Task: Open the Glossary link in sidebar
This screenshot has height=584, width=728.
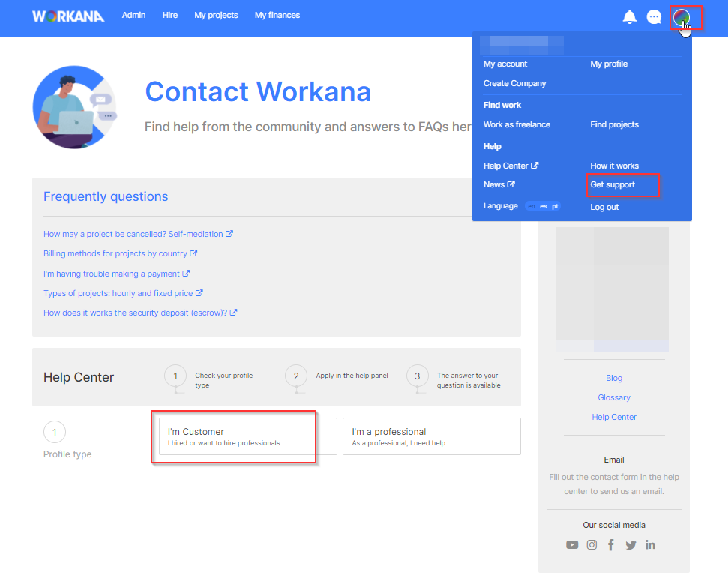Action: tap(614, 397)
